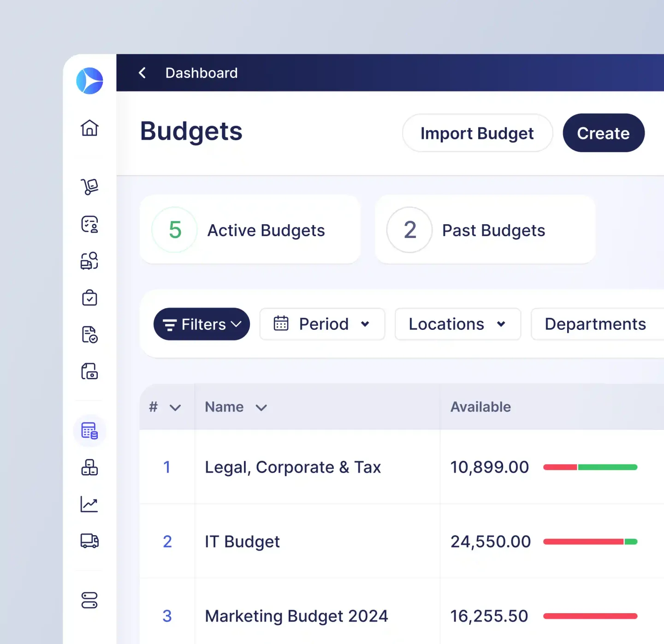The width and height of the screenshot is (664, 644).
Task: Open the highlighted budgets calculator icon
Action: coord(89,431)
